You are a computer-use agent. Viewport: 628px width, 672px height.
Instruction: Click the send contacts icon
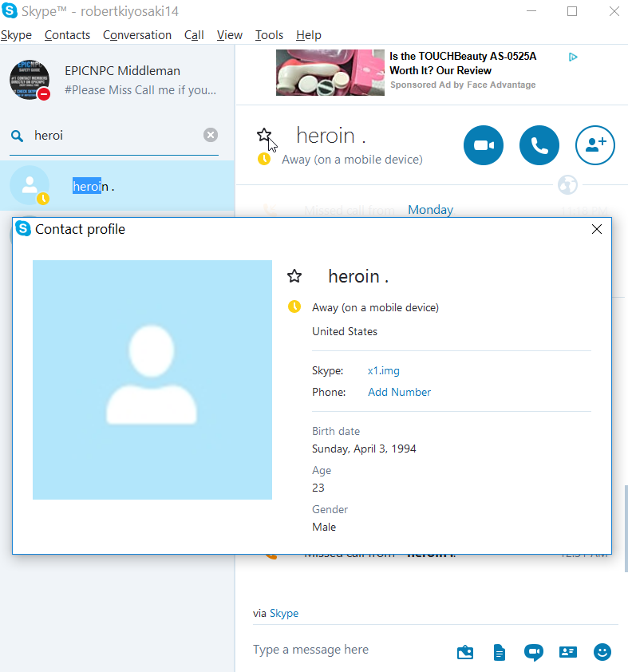click(568, 652)
